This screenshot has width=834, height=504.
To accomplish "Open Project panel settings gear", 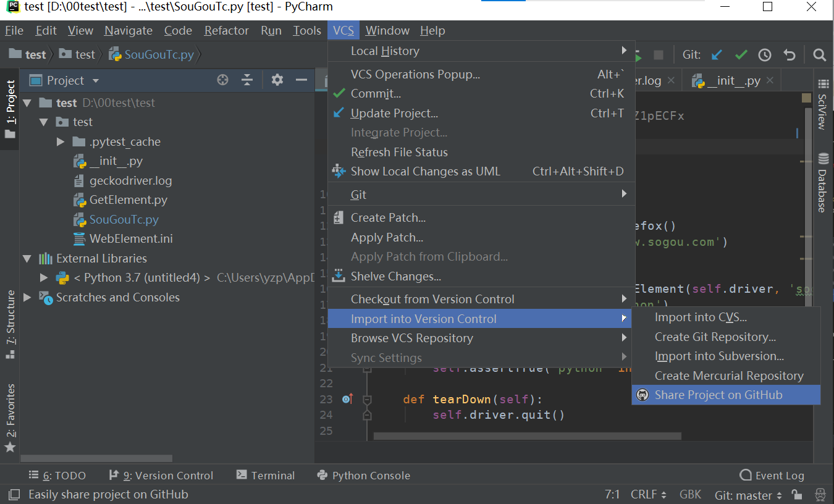I will (x=277, y=80).
